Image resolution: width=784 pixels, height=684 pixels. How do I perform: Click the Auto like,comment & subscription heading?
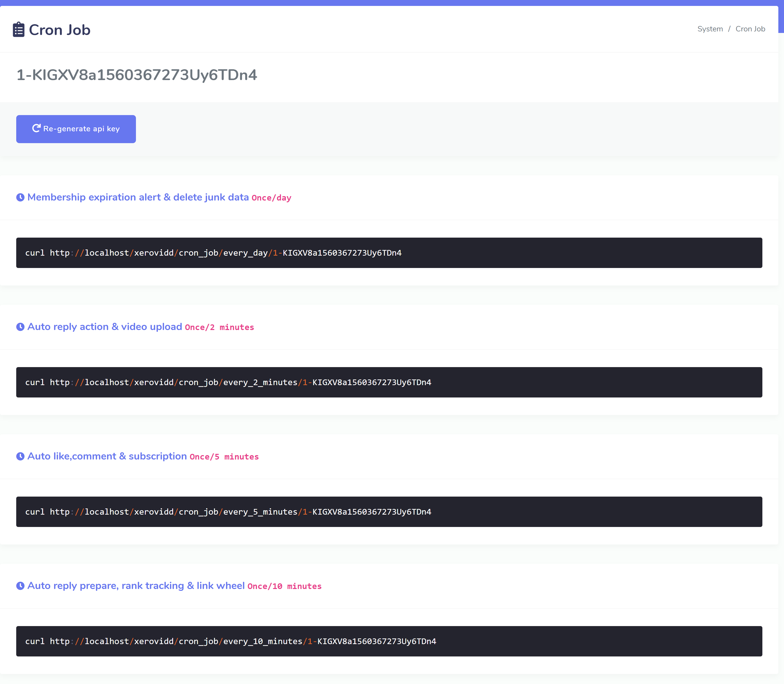pyautogui.click(x=107, y=456)
